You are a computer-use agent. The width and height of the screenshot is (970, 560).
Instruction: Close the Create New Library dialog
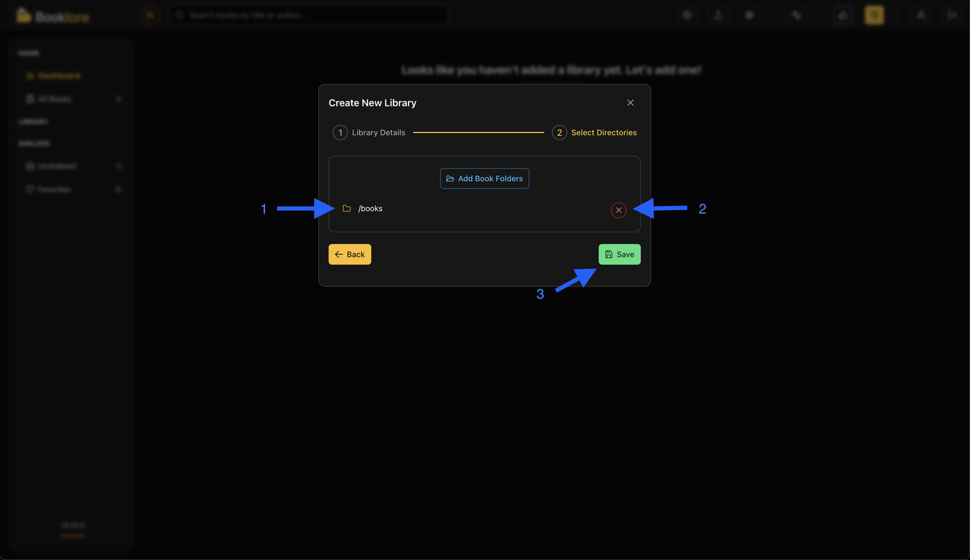pos(630,103)
